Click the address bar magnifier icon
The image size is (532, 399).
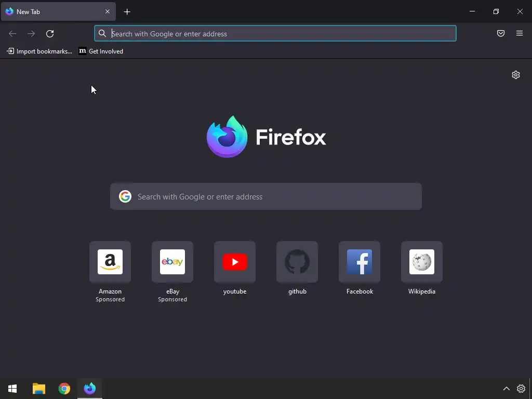102,33
